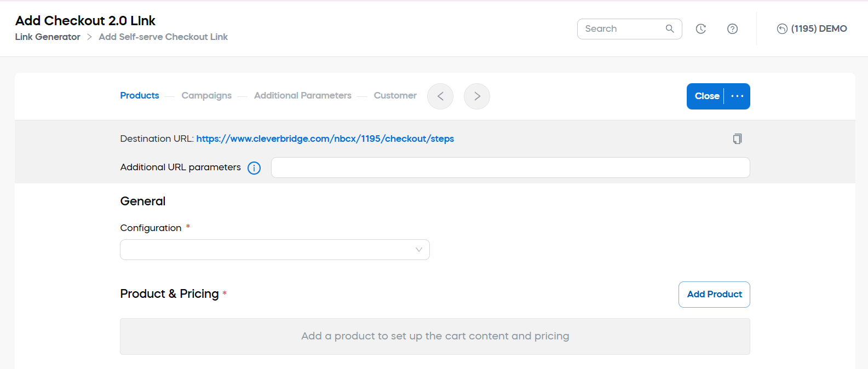Open the Customer step tab
Image resolution: width=868 pixels, height=369 pixels.
pyautogui.click(x=395, y=95)
